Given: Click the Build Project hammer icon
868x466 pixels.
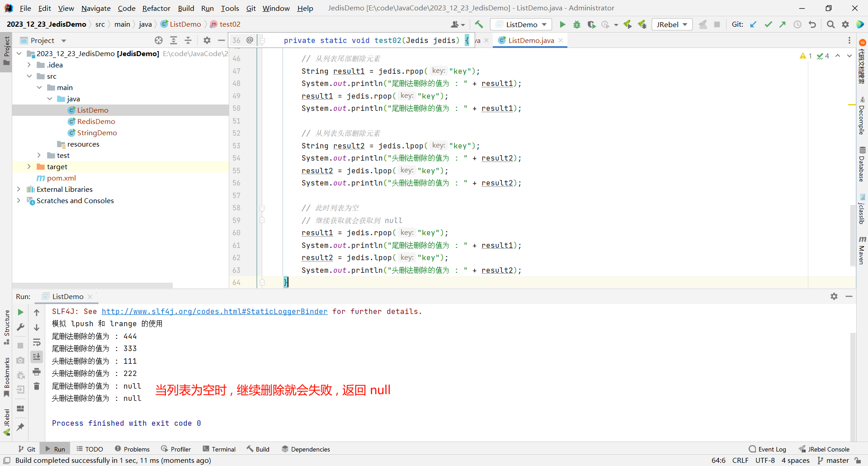Looking at the screenshot, I should click(x=479, y=24).
